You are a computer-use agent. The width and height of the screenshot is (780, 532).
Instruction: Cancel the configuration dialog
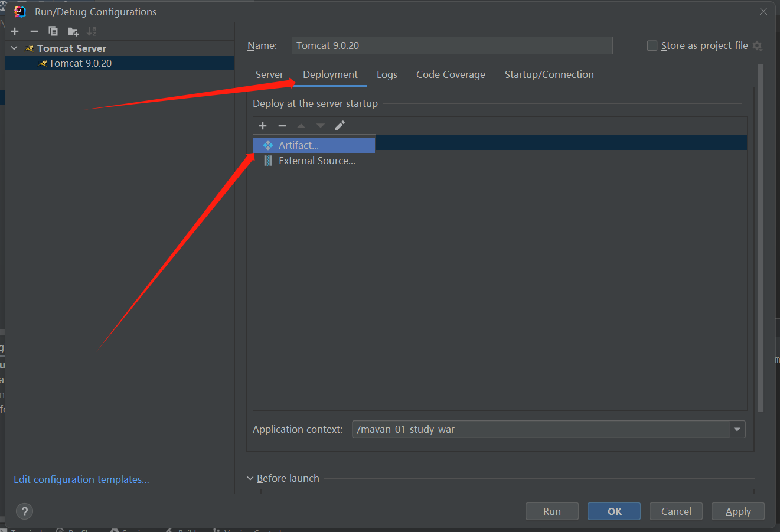coord(676,511)
